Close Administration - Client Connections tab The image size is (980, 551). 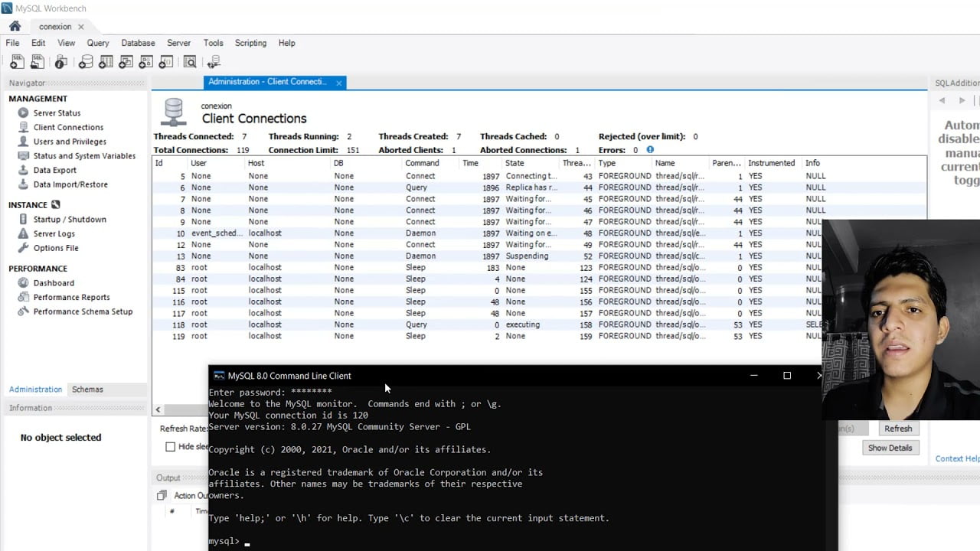(x=338, y=83)
